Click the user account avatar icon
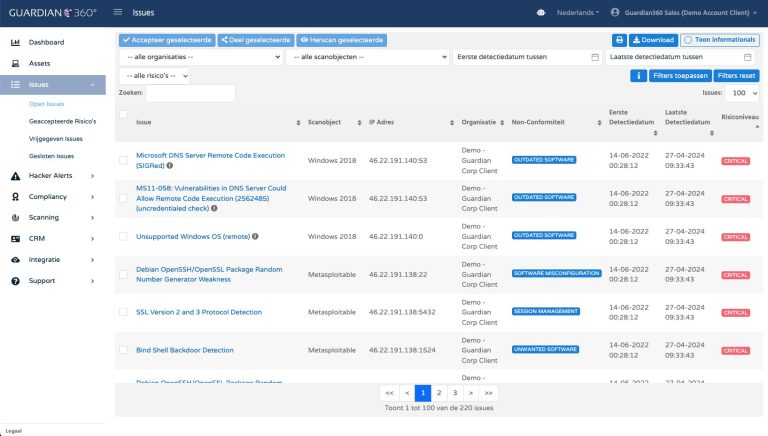Viewport: 768px width, 436px height. click(615, 12)
